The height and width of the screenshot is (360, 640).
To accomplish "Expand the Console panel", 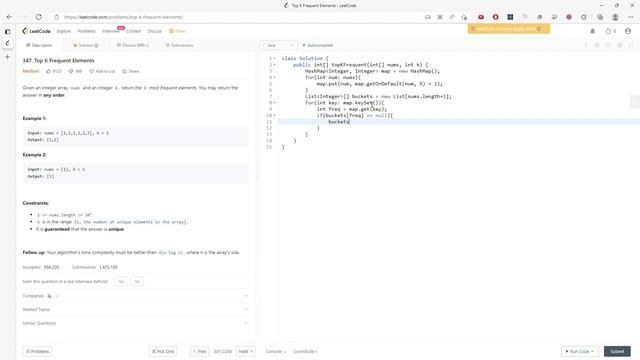I will 276,351.
